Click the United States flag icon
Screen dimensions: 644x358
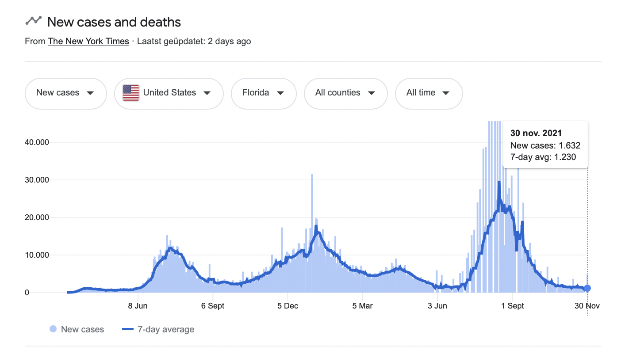[x=131, y=93]
